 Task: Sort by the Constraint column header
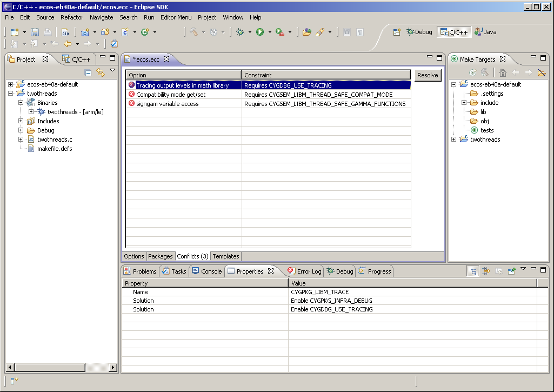[x=326, y=75]
